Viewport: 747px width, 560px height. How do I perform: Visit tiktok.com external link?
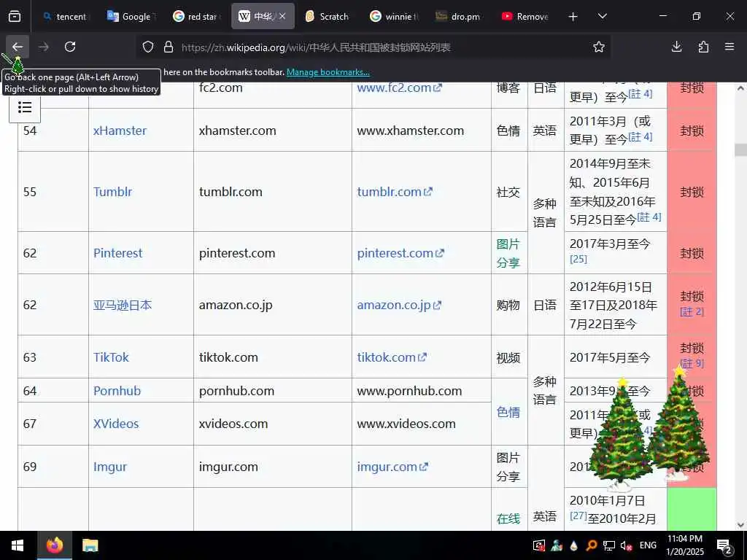[392, 357]
